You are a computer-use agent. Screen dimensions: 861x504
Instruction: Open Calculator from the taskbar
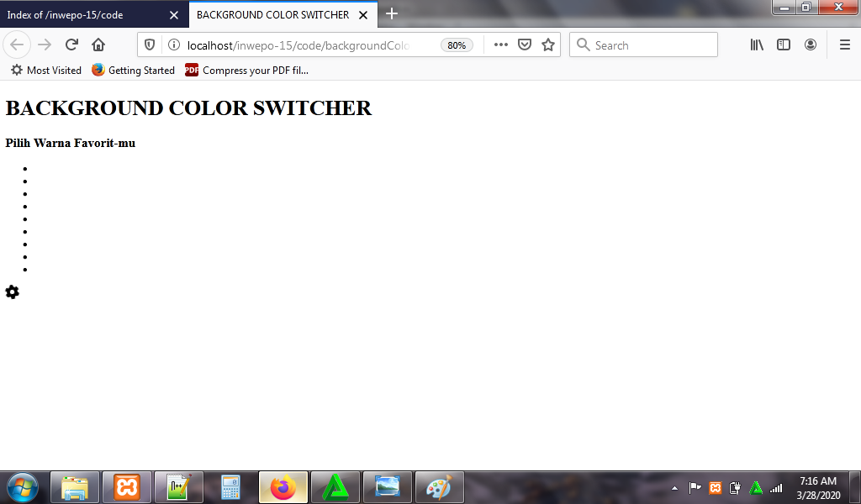pos(230,487)
